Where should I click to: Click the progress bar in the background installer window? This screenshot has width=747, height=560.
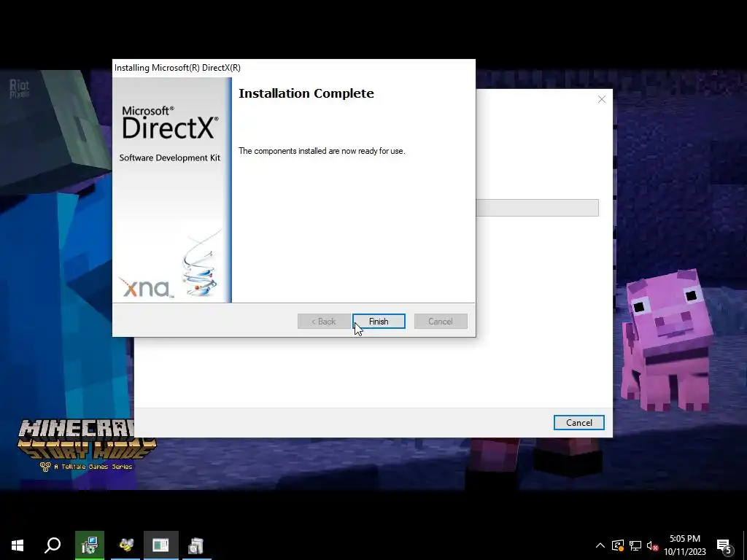(537, 208)
